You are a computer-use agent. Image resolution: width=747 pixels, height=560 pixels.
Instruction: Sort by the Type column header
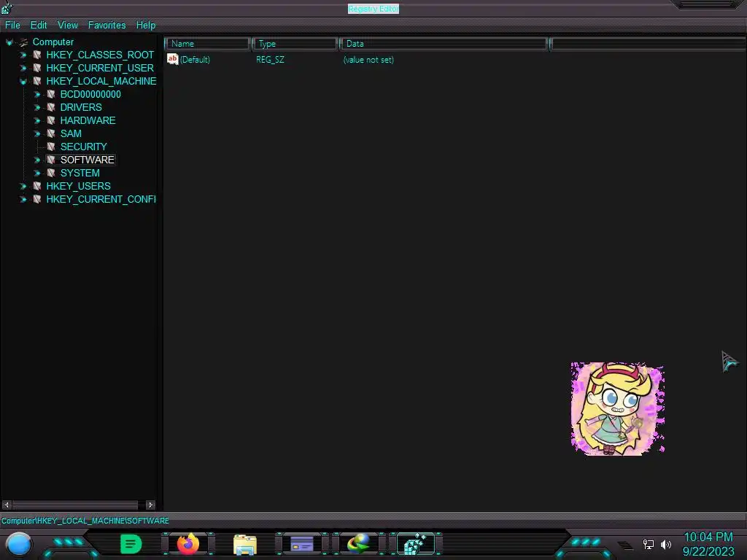point(295,44)
